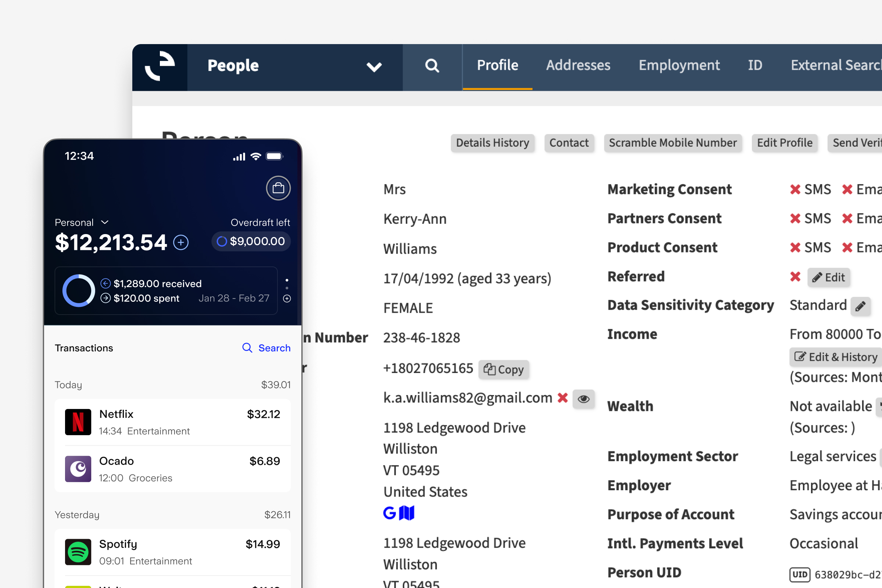Image resolution: width=882 pixels, height=588 pixels.
Task: Open Google search icon under address
Action: click(389, 513)
